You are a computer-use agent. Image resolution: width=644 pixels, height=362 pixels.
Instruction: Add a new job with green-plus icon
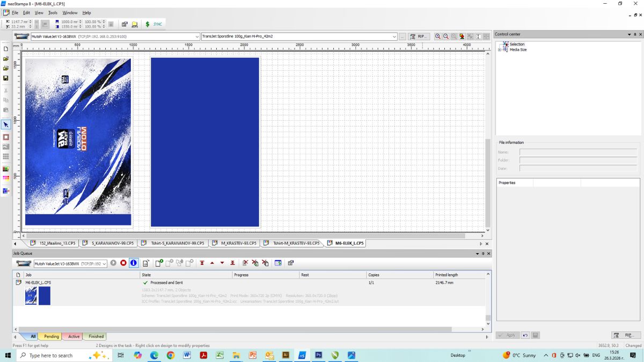159,263
